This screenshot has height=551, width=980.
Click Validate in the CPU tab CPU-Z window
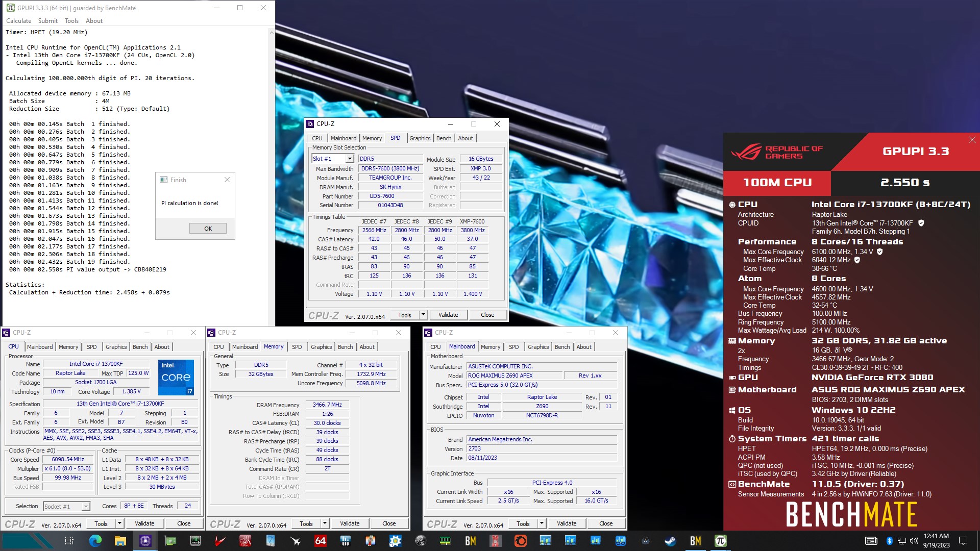pyautogui.click(x=144, y=523)
